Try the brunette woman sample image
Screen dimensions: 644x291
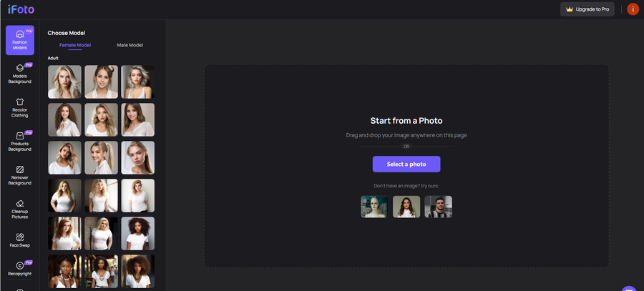click(x=406, y=207)
